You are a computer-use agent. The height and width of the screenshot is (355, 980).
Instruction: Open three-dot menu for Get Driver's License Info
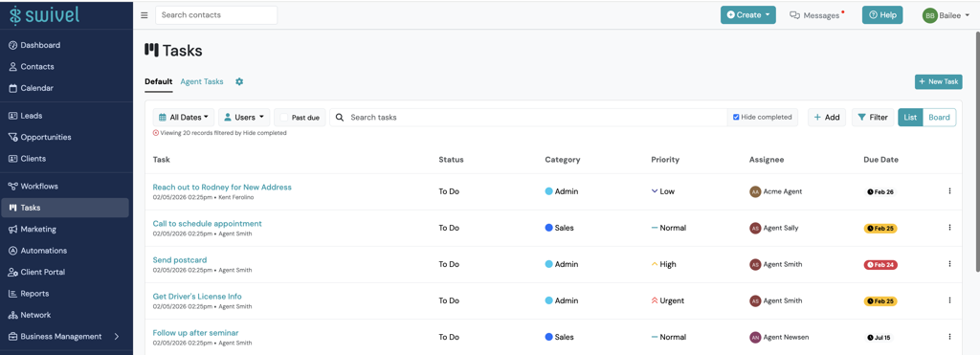click(949, 300)
